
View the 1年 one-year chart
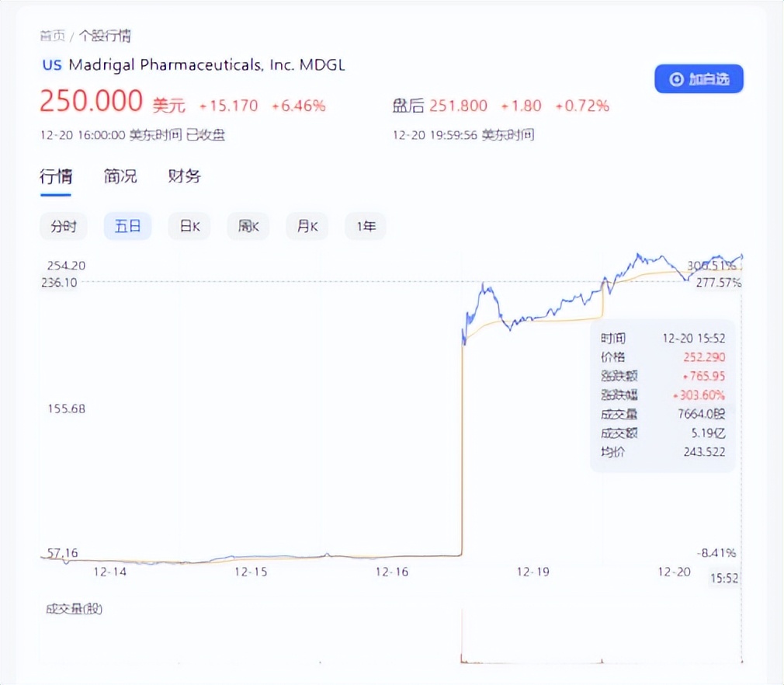point(365,226)
